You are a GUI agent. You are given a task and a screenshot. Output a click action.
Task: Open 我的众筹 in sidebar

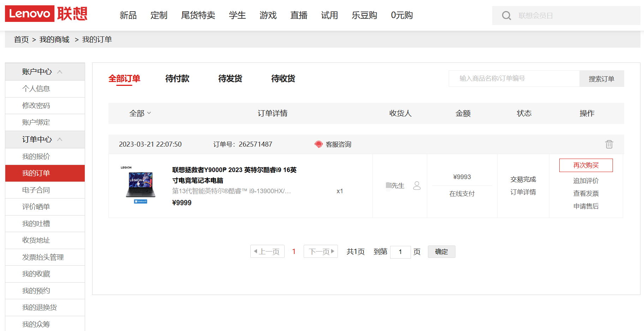pos(45,324)
